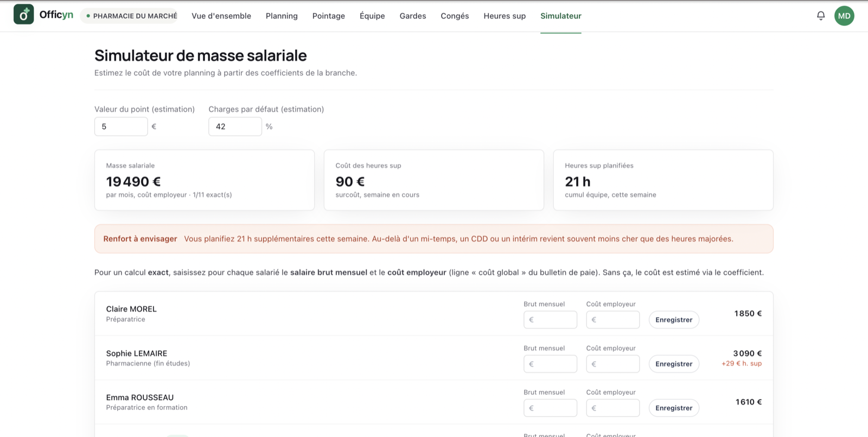This screenshot has width=868, height=437.
Task: Click the +29 € h. sup note
Action: tap(742, 364)
